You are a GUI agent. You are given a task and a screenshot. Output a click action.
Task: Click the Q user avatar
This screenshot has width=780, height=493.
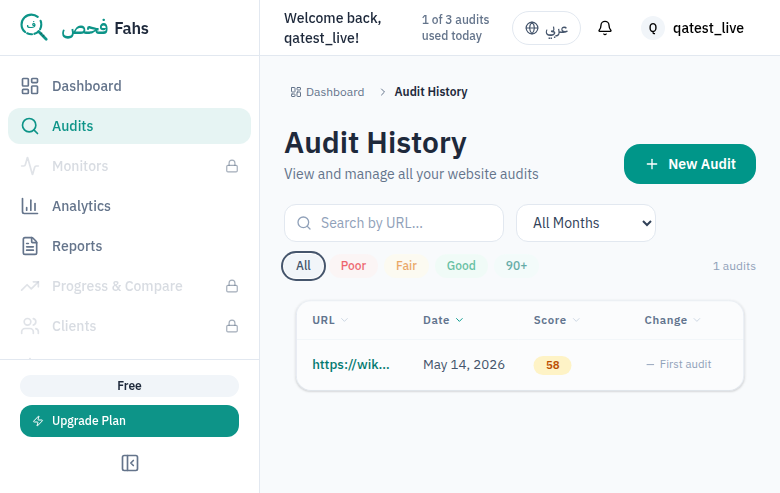pos(653,28)
